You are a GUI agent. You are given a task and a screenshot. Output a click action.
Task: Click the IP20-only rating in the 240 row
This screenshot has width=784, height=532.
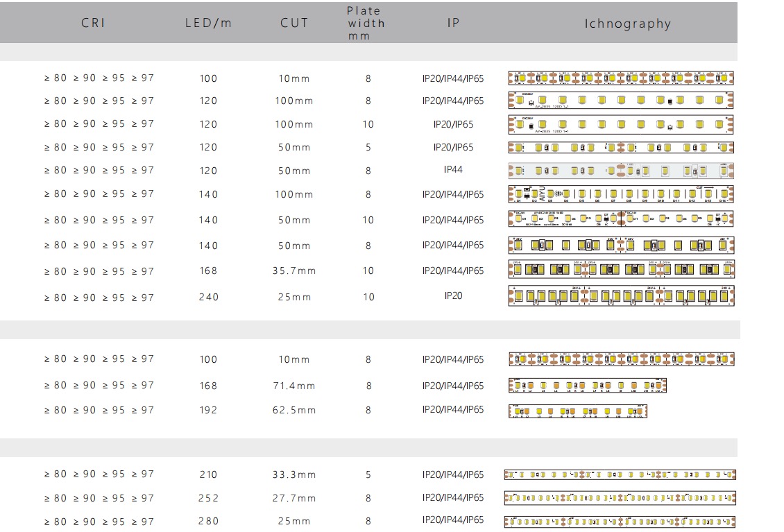tap(453, 296)
